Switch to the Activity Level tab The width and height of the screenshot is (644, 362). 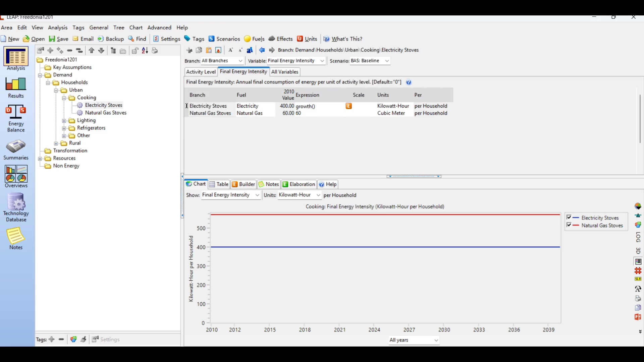(201, 72)
